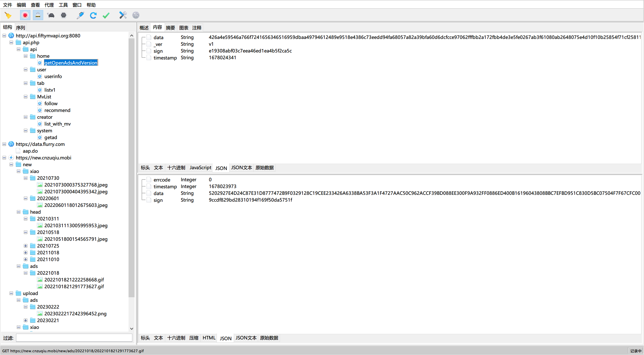Click the broom icon to clear session
The height and width of the screenshot is (355, 644).
[x=8, y=15]
